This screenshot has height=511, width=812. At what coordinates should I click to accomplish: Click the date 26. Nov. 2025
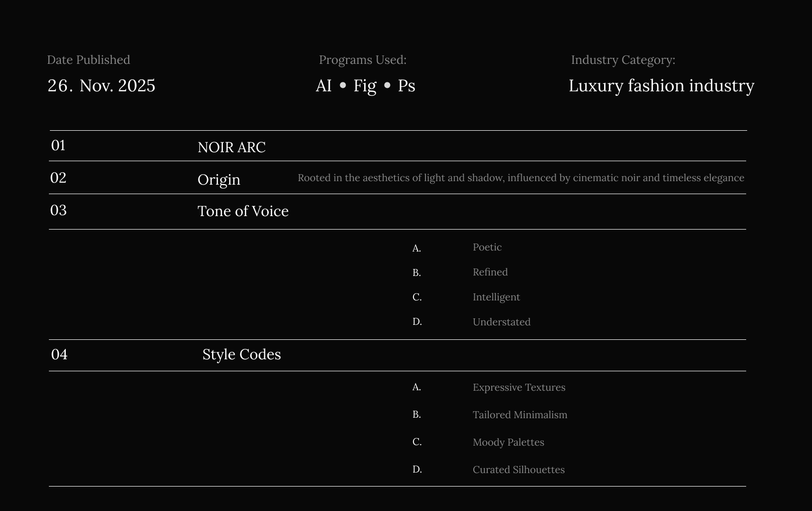101,86
